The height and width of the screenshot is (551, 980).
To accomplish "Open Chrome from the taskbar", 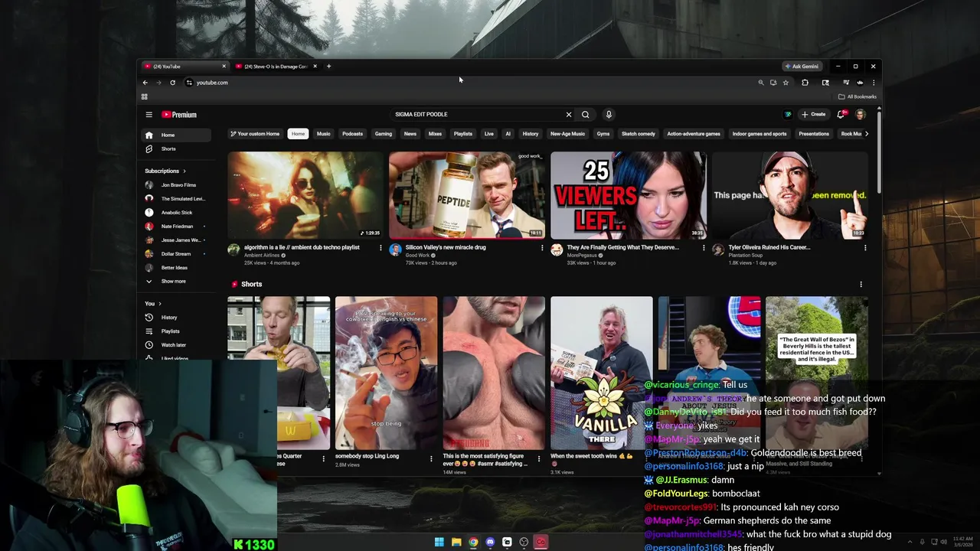I will [x=473, y=542].
